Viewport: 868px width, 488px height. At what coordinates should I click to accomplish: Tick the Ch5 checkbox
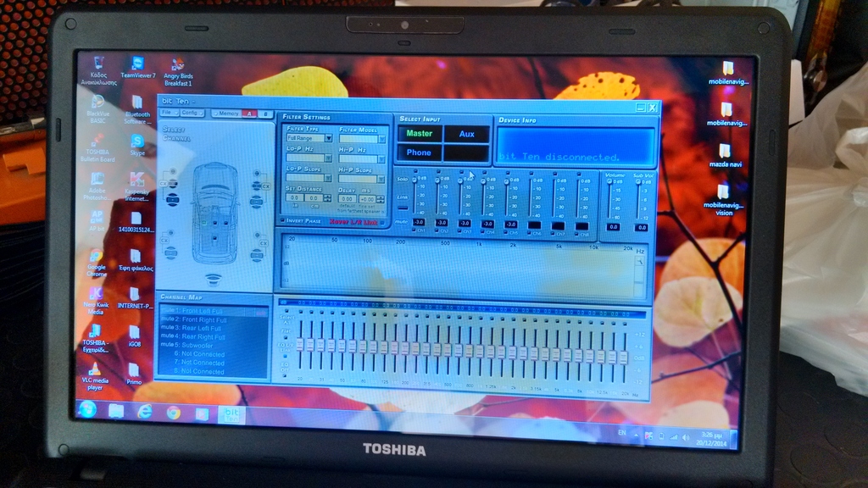coord(506,232)
